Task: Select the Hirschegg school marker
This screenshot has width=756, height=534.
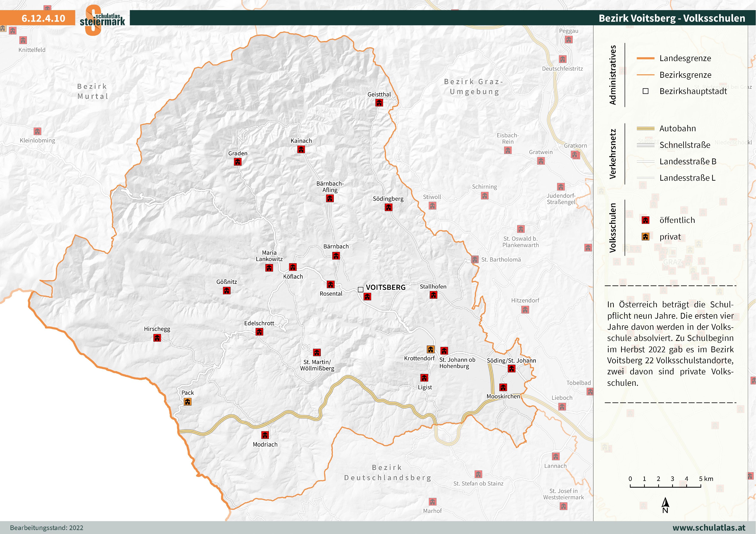Action: pos(157,338)
